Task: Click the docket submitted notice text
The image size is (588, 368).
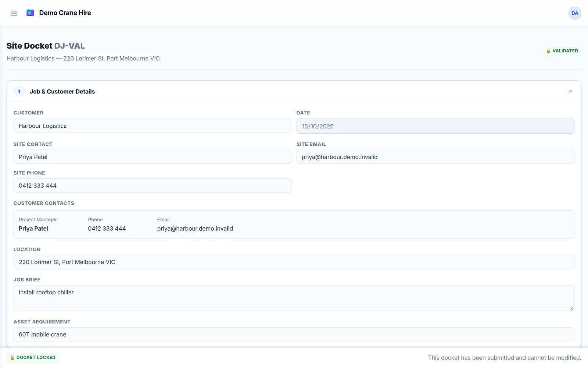Action: pos(505,358)
